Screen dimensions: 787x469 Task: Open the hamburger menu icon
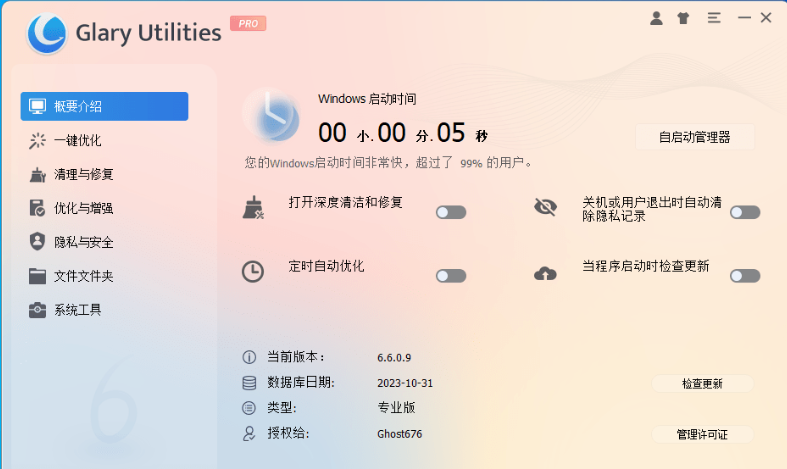[x=714, y=18]
